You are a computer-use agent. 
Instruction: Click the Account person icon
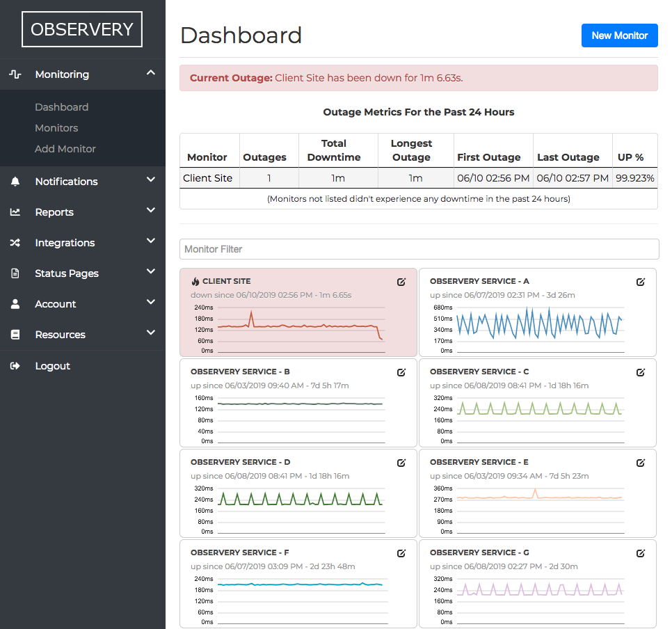(15, 304)
